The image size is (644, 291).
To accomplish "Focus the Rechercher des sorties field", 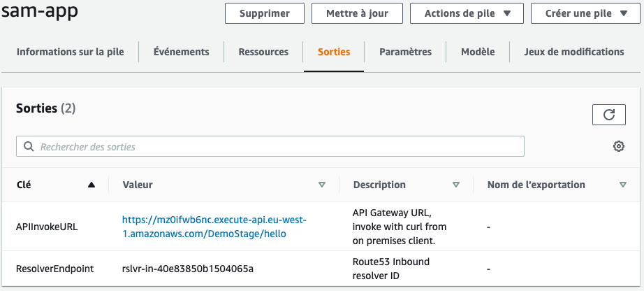I will point(279,147).
